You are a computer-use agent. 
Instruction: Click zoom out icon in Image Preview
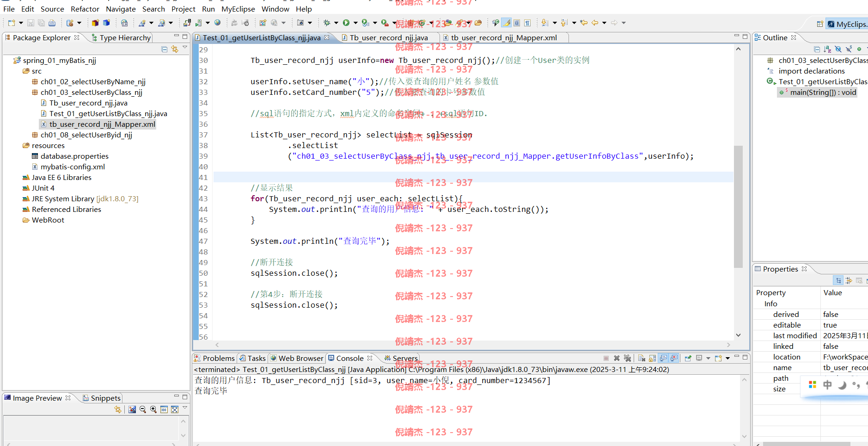[143, 409]
